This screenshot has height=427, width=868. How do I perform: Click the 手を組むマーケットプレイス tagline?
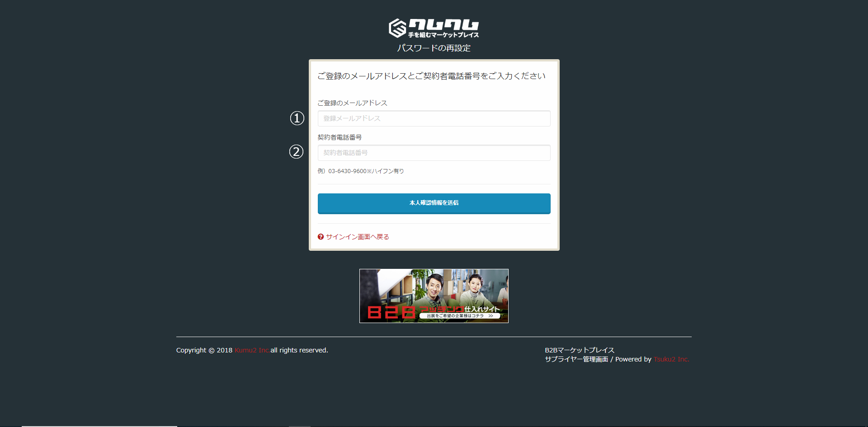[443, 35]
